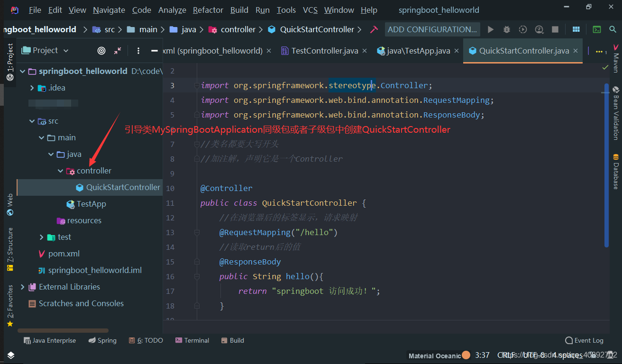The width and height of the screenshot is (622, 364).
Task: Open the Terminal tool window
Action: [x=192, y=340]
